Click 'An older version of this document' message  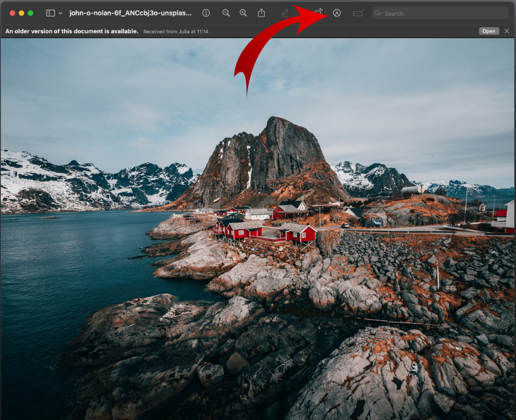point(72,32)
